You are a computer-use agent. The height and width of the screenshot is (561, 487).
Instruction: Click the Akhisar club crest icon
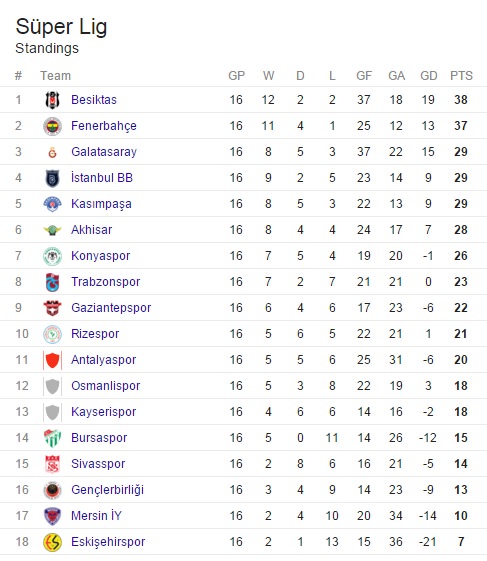[52, 230]
